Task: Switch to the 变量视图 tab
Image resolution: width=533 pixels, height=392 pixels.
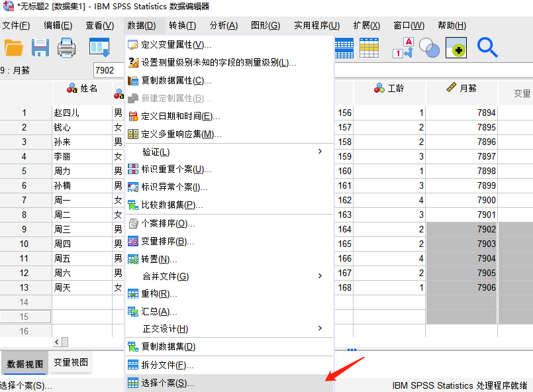Action: pyautogui.click(x=71, y=362)
